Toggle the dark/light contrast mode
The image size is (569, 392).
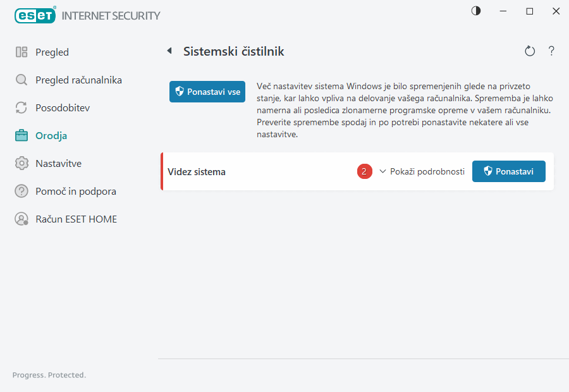[476, 11]
